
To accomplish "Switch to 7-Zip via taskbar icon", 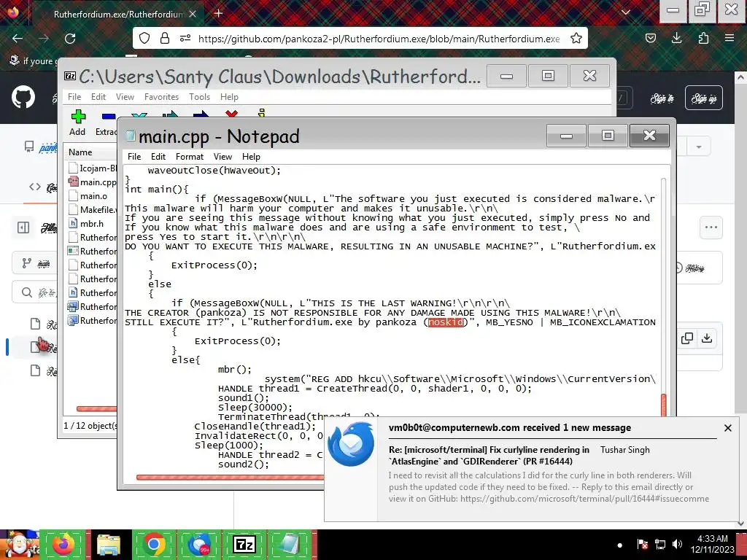I will pos(244,544).
